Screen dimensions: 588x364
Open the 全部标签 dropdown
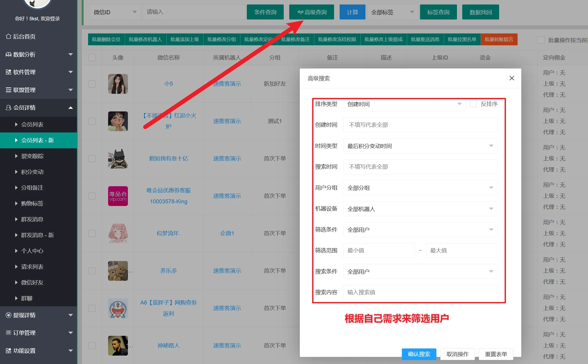pos(392,12)
